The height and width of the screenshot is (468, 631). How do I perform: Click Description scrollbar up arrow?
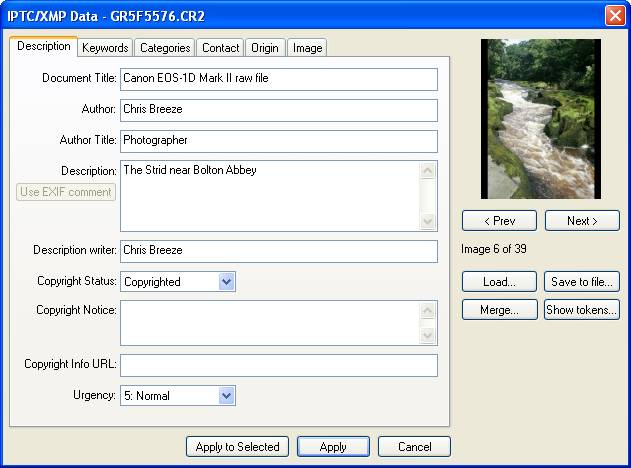click(x=428, y=171)
